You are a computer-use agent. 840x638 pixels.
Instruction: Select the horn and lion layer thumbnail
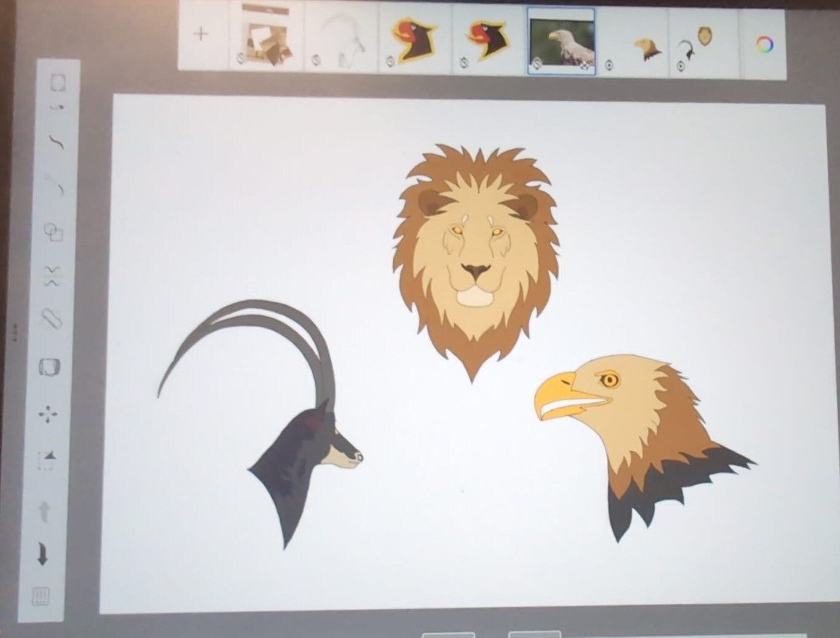pos(704,45)
